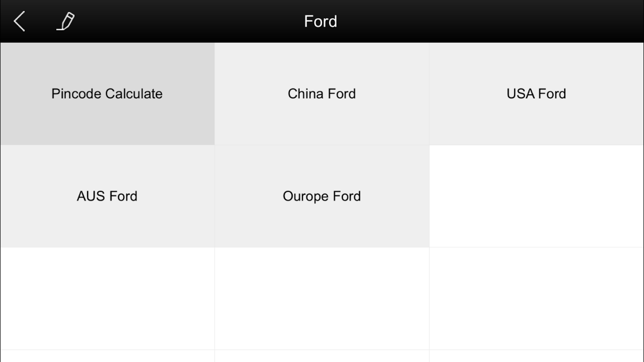
Task: Open the AUS Ford menu
Action: [107, 196]
